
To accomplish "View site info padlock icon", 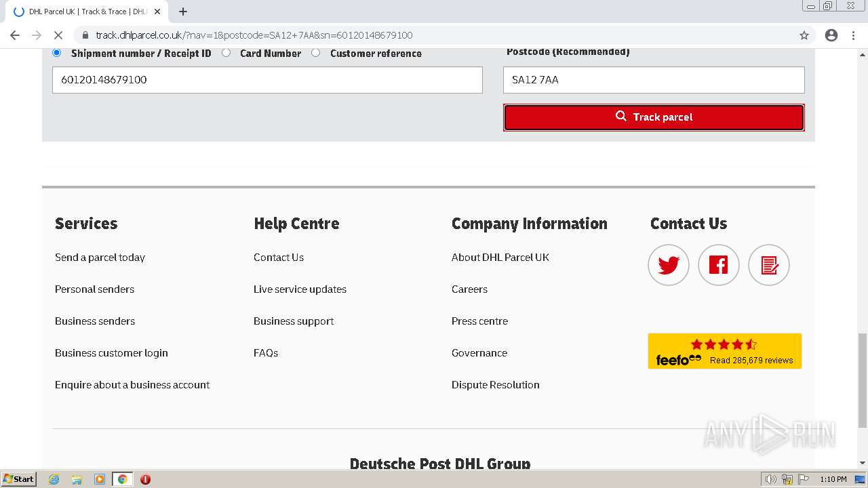I will pyautogui.click(x=85, y=35).
